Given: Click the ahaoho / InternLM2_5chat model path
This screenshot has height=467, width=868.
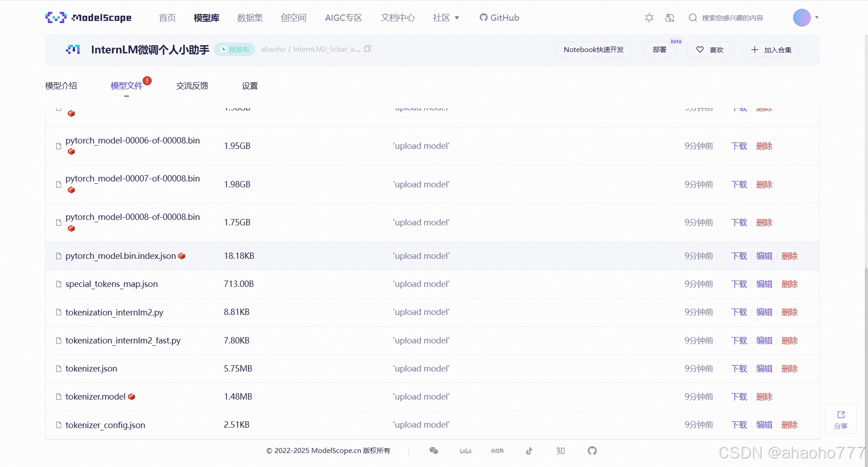Looking at the screenshot, I should 311,49.
